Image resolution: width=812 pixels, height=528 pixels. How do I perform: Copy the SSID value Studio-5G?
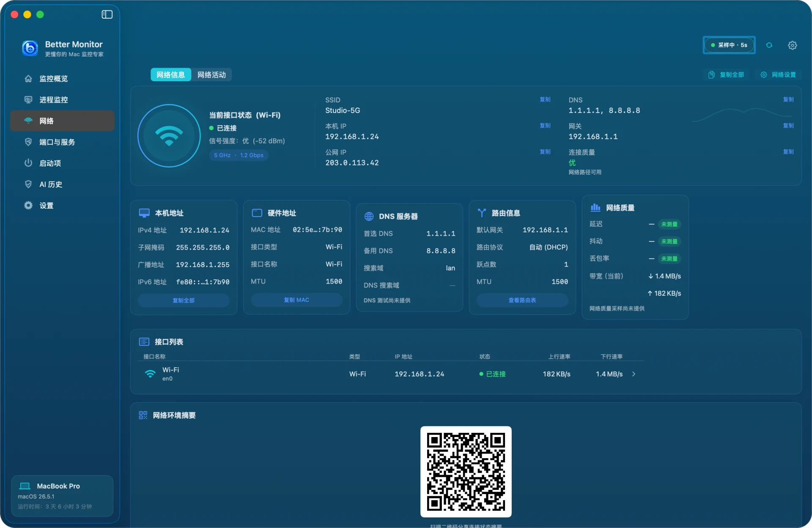point(545,99)
